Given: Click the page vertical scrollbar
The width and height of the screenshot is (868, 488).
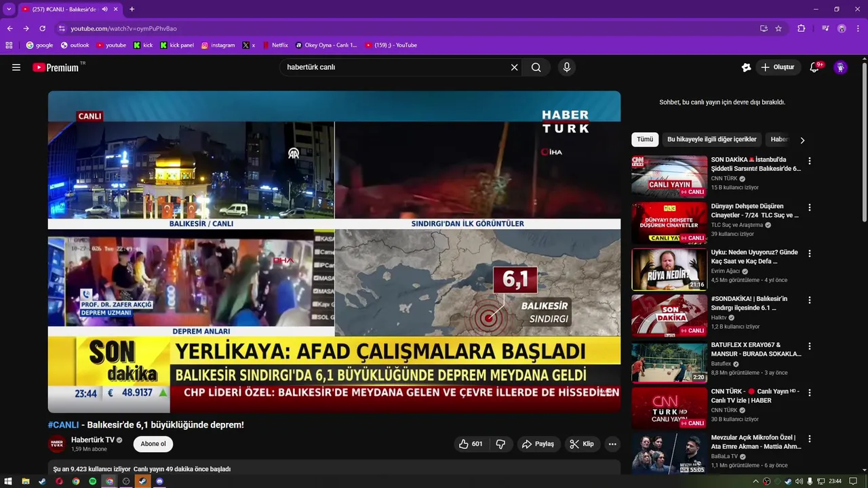Looking at the screenshot, I should point(864,142).
